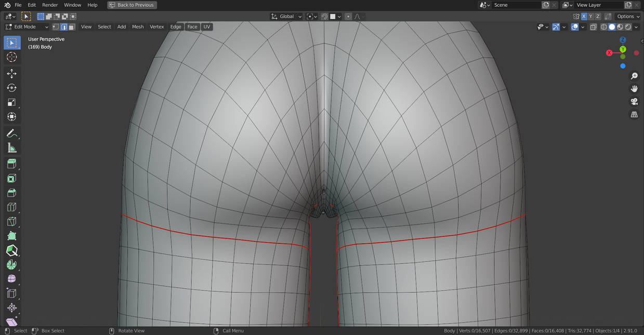Open the Render menu
644x335 pixels.
point(50,5)
